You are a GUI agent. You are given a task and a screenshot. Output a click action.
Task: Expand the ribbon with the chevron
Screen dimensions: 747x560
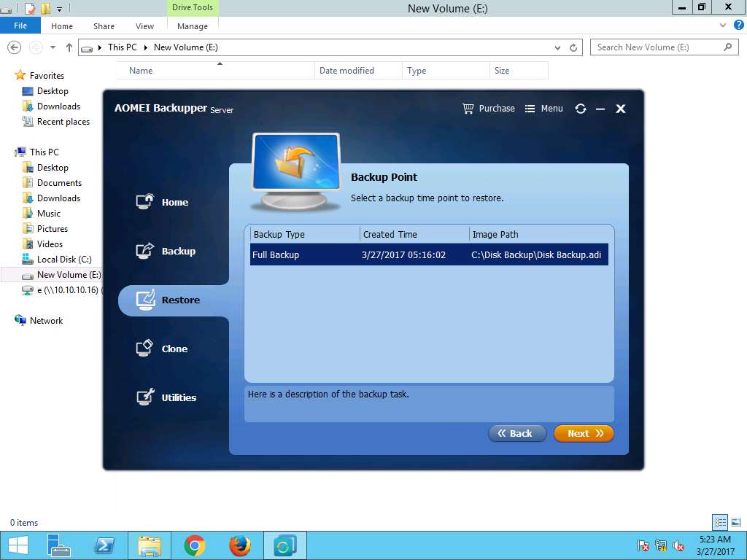(723, 26)
